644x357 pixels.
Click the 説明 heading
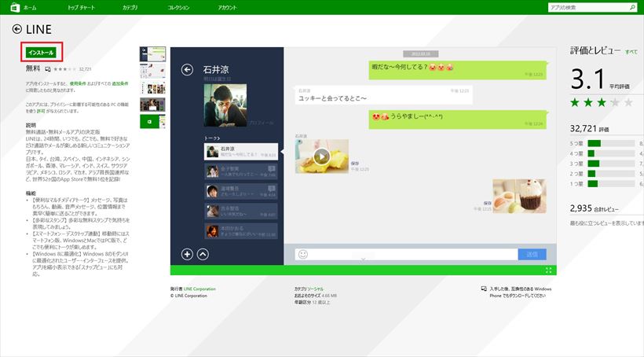tap(31, 125)
